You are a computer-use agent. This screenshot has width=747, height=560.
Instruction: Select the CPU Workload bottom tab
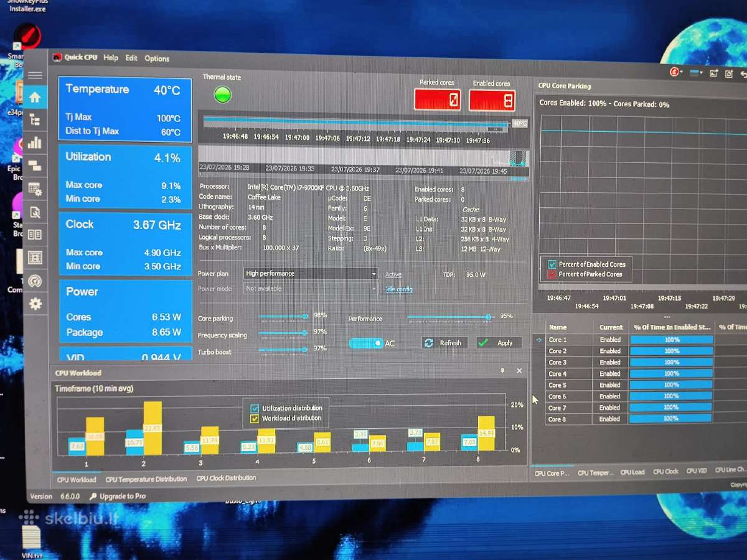pos(77,480)
